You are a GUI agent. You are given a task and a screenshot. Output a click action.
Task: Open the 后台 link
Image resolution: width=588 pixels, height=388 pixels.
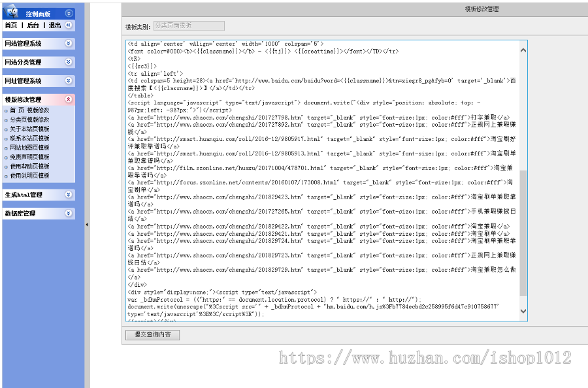33,25
